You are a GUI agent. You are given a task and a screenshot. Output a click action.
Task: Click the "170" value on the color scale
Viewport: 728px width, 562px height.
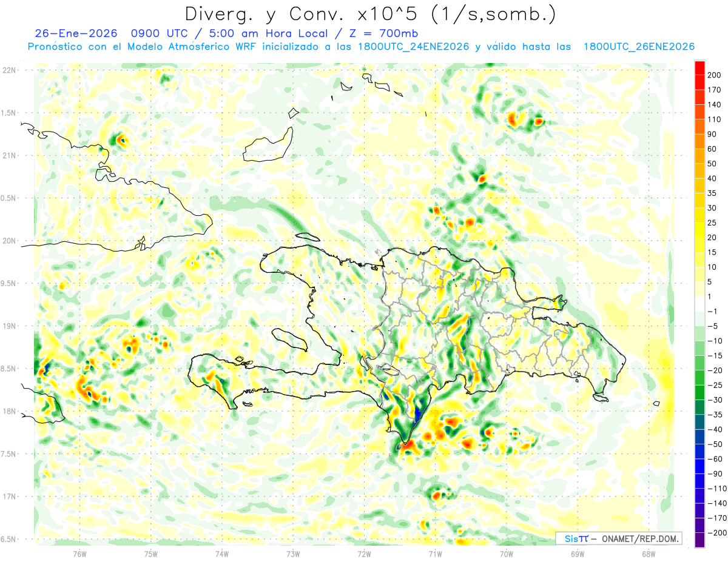[714, 90]
